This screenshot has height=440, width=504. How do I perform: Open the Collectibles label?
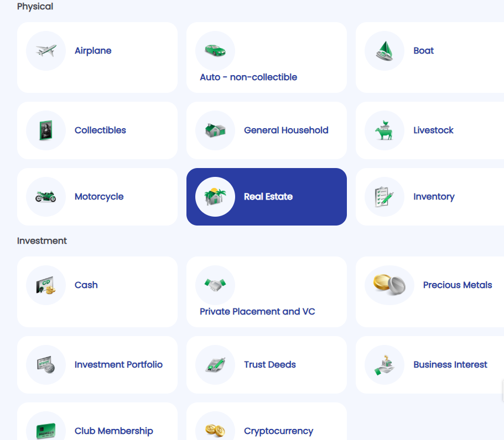coord(100,130)
